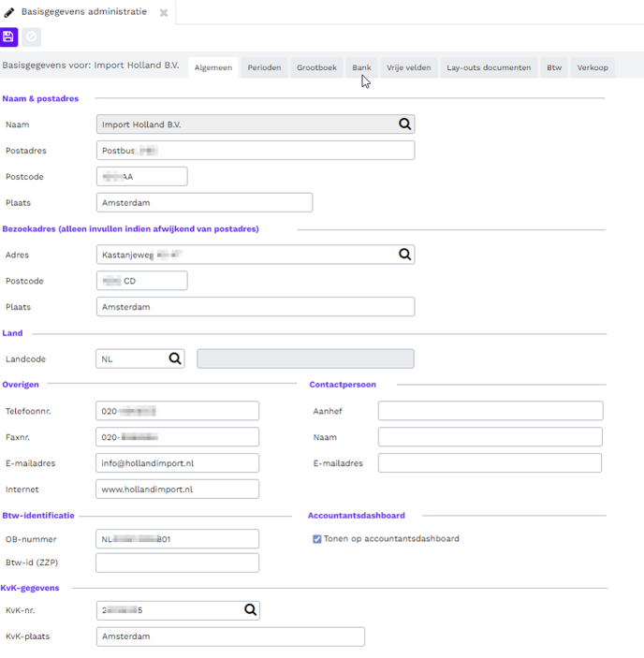644x658 pixels.
Task: Click the 'Tonen op accountantsdashboard' label text
Action: coord(391,538)
